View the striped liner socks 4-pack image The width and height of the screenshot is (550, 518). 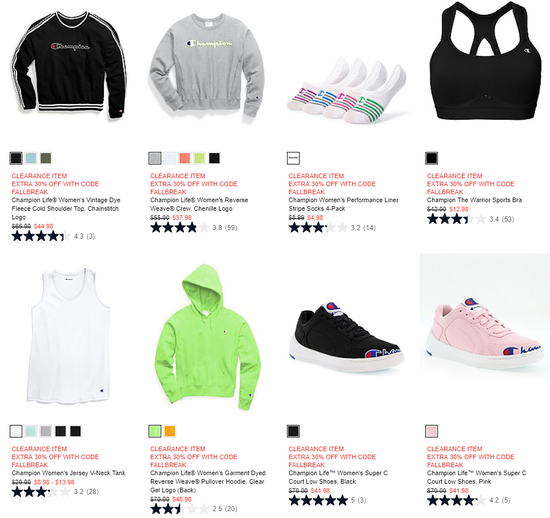(x=347, y=90)
